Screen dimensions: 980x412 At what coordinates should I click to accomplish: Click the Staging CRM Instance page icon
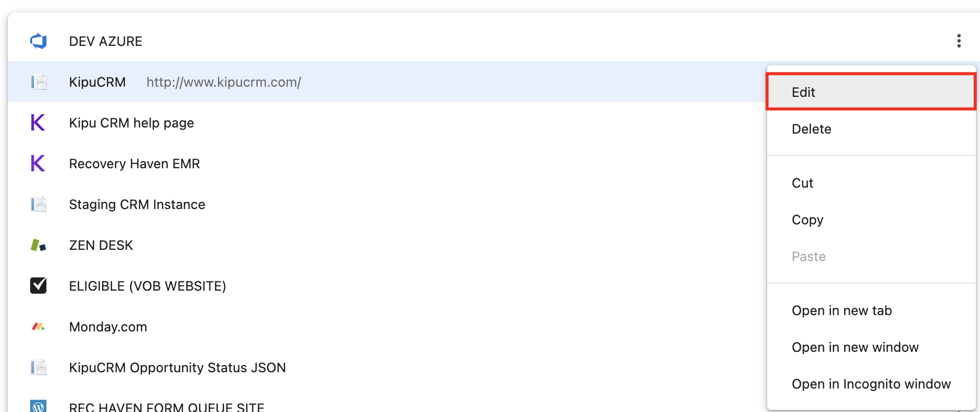tap(38, 204)
